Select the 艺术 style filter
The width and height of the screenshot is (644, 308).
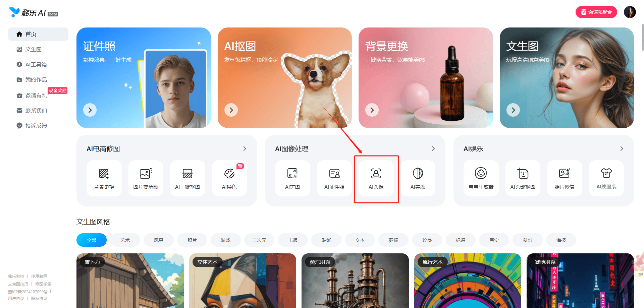point(125,240)
